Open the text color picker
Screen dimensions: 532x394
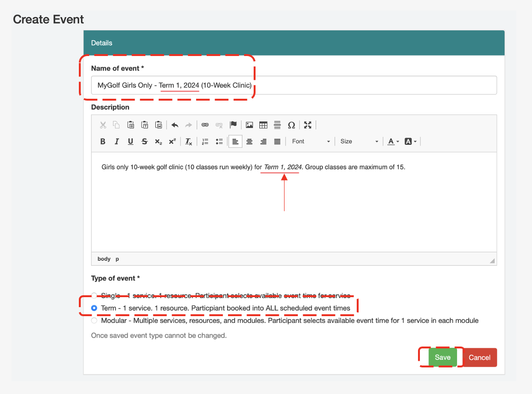click(x=393, y=141)
